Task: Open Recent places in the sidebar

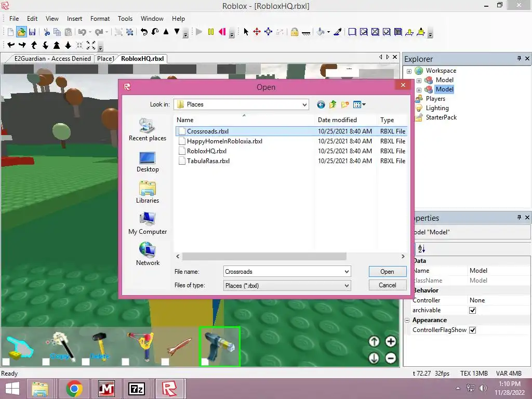Action: pos(148,129)
